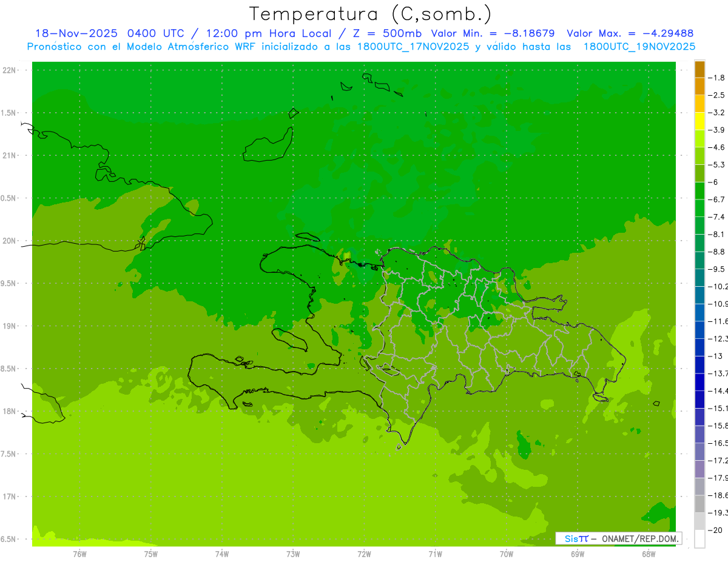Click the 71W longitude label
This screenshot has width=728, height=562.
point(435,554)
